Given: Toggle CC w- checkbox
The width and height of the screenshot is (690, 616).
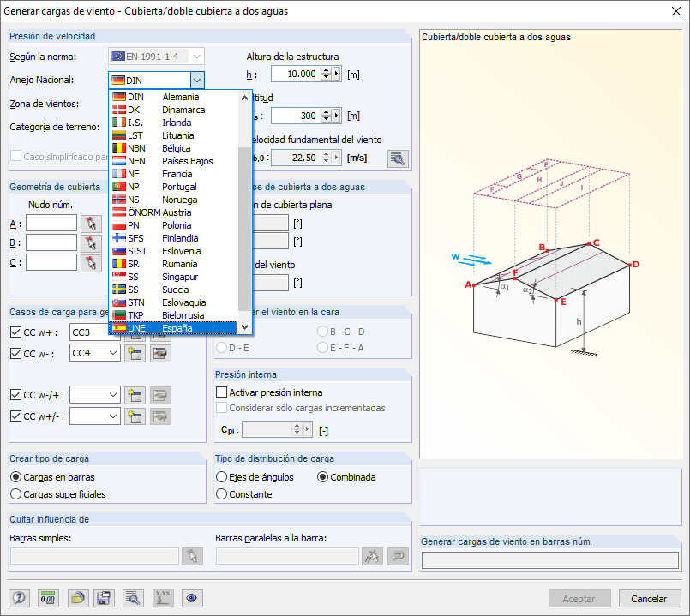Looking at the screenshot, I should (x=15, y=353).
